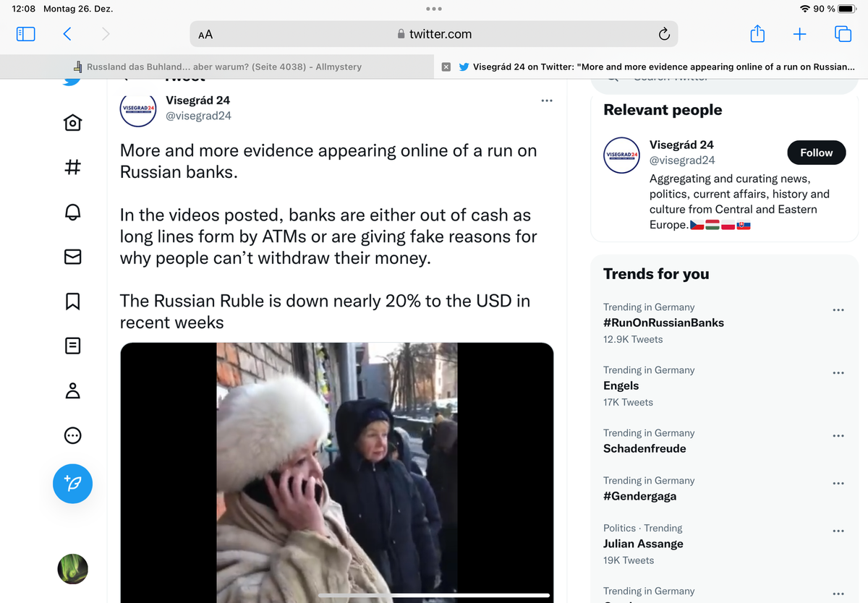The image size is (868, 603).
Task: Tap the 12:08 clock in status bar
Action: tap(23, 9)
